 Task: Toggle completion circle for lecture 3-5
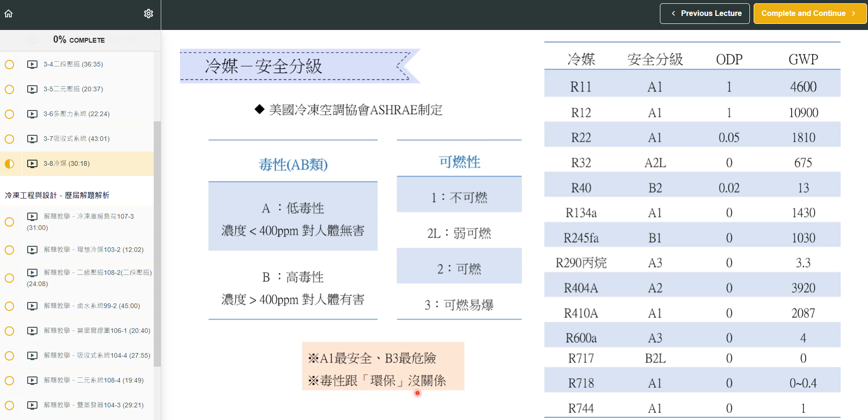pyautogui.click(x=9, y=89)
